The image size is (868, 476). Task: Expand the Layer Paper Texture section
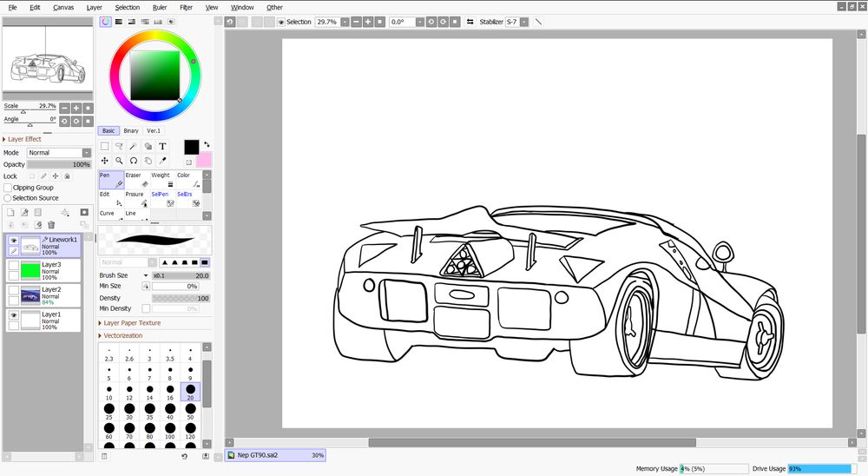(x=131, y=323)
